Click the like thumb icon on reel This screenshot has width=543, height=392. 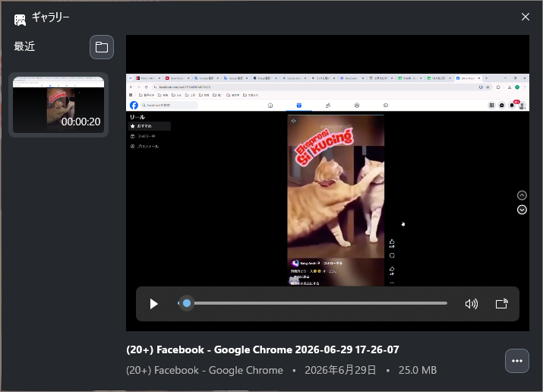392,242
